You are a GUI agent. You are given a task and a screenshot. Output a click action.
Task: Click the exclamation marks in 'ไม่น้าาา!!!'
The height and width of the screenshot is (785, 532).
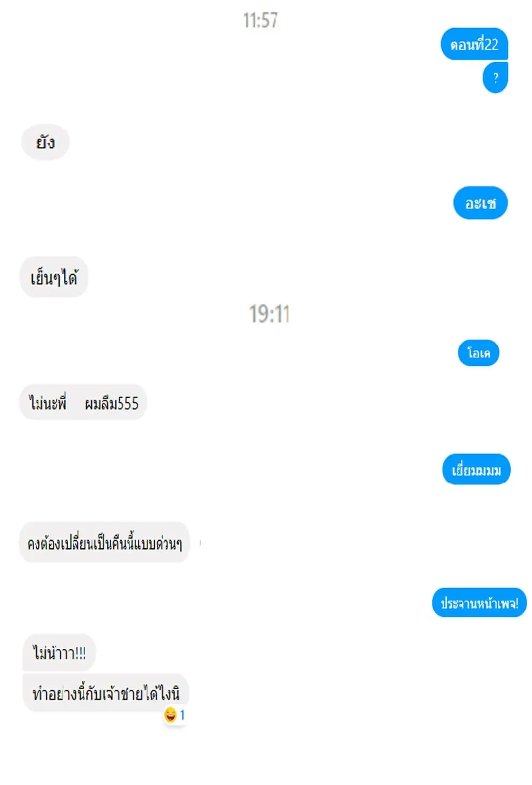(80, 653)
